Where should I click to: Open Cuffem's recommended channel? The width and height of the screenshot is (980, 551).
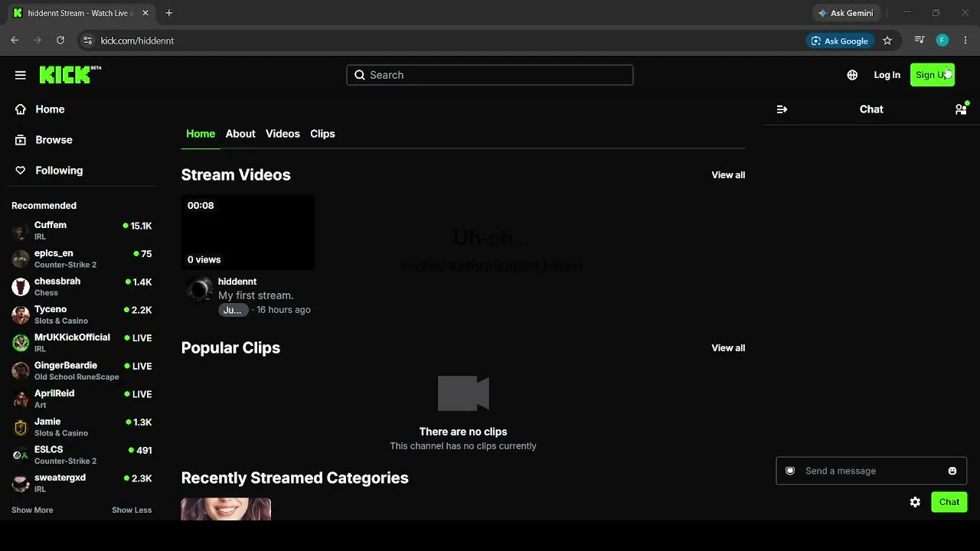click(82, 230)
